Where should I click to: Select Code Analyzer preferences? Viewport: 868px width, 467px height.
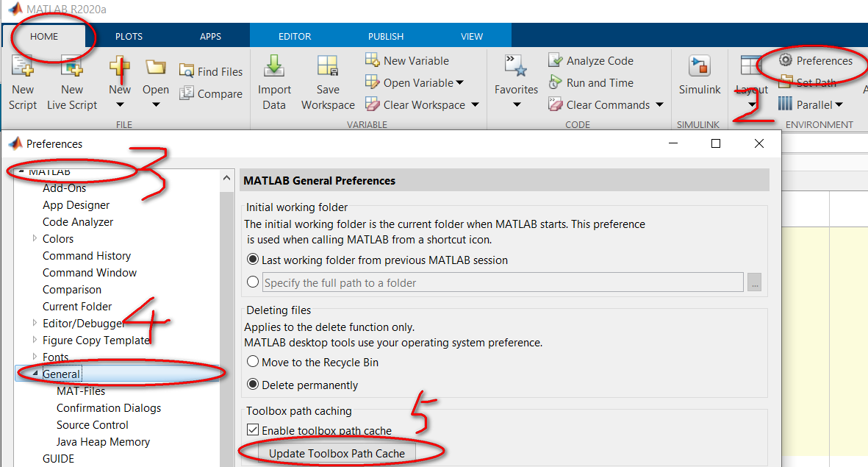tap(77, 221)
